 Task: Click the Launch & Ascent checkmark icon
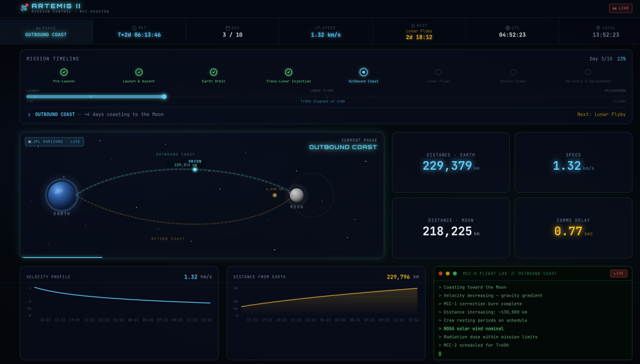coord(139,72)
